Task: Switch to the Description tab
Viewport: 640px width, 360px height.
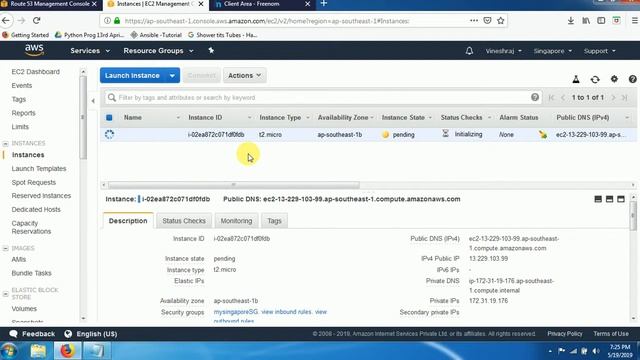Action: [x=128, y=221]
